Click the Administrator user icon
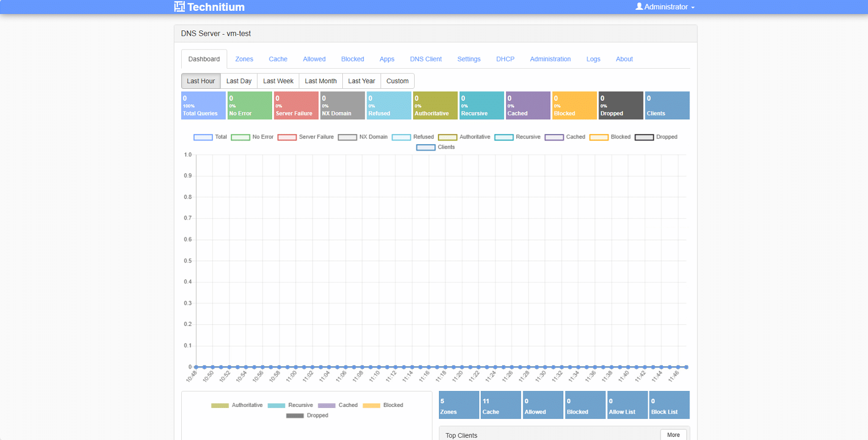The image size is (868, 440). [x=639, y=7]
